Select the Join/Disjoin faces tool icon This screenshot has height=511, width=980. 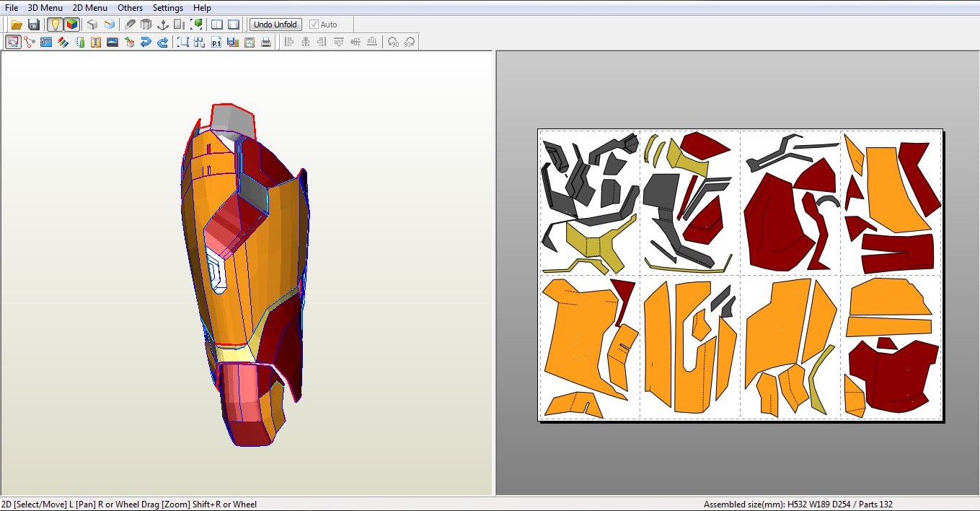click(x=30, y=42)
